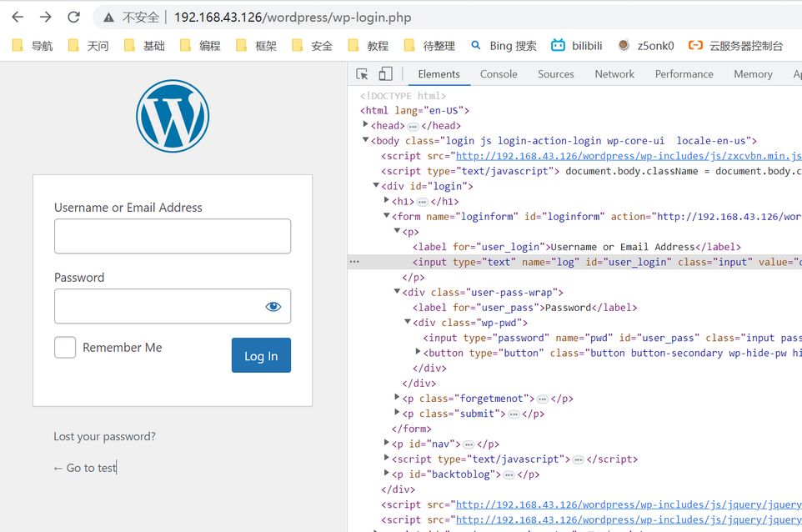Open the bilibili bookmark
The height and width of the screenshot is (532, 802).
click(577, 46)
